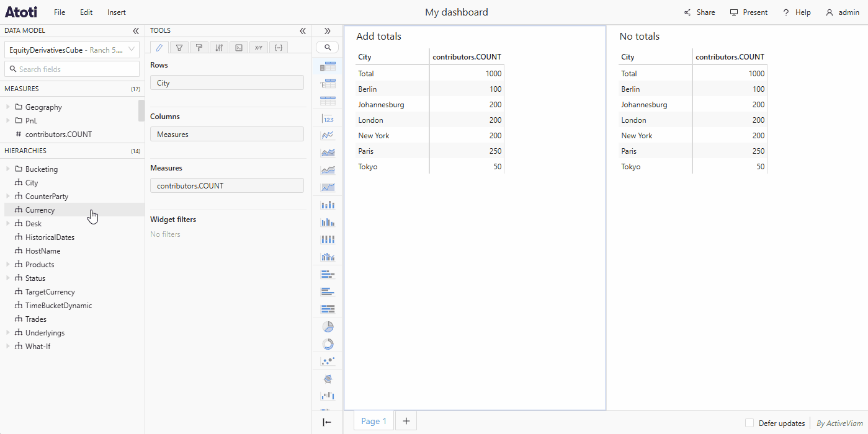
Task: Open the style editor paint-roller tool
Action: (x=199, y=46)
